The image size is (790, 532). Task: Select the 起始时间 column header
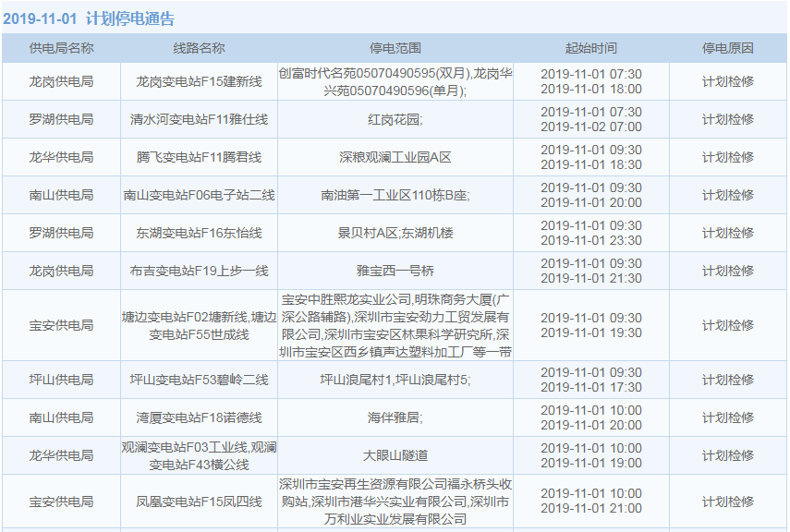pos(590,48)
